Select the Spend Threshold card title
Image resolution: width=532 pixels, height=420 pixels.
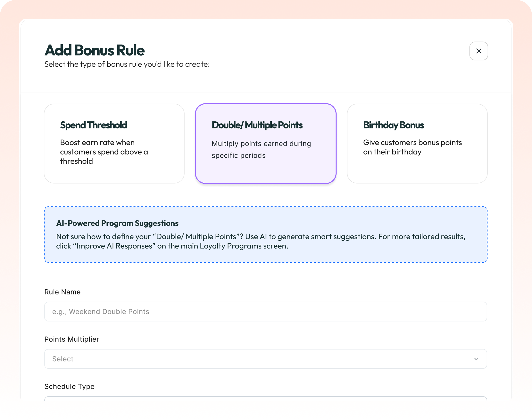click(x=93, y=125)
